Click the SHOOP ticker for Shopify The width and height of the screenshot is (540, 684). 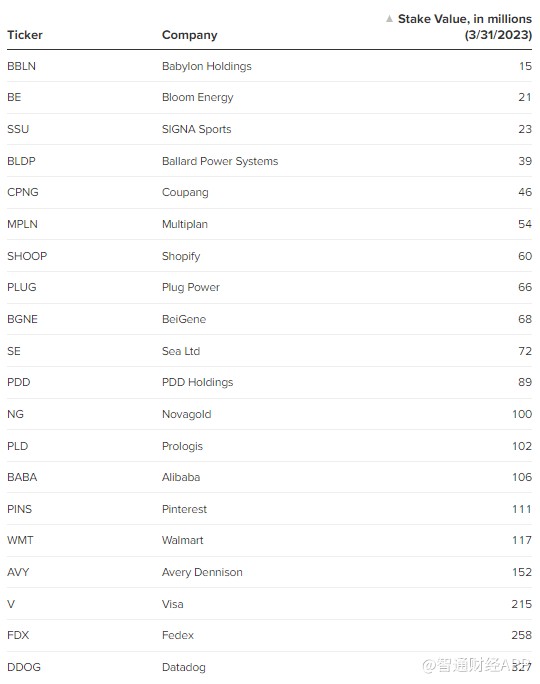[27, 256]
